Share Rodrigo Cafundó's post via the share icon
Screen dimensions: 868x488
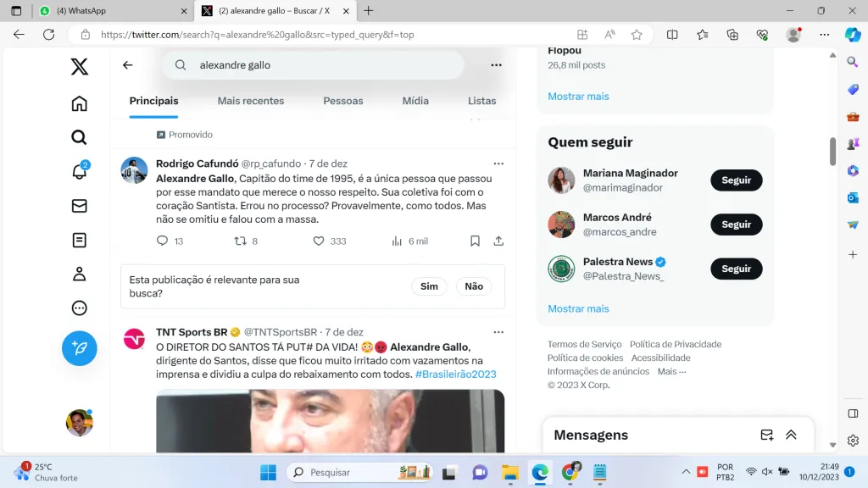click(x=498, y=241)
